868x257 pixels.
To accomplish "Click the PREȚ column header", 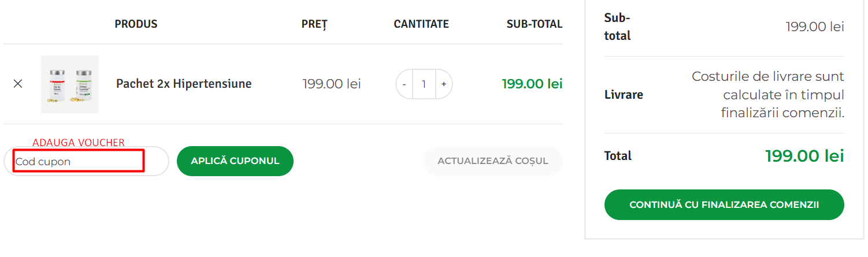I will 314,24.
